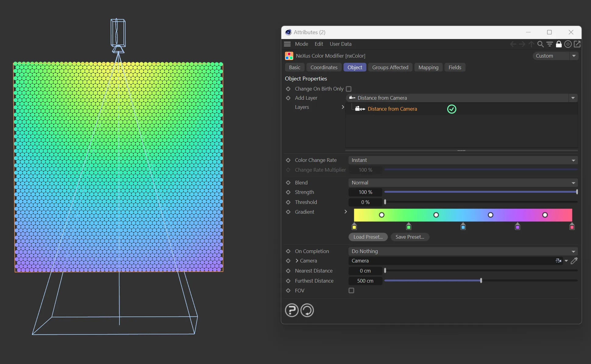Screen dimensions: 591x364
Task: Open the hamburger menu in Attributes panel
Action: coord(287,44)
